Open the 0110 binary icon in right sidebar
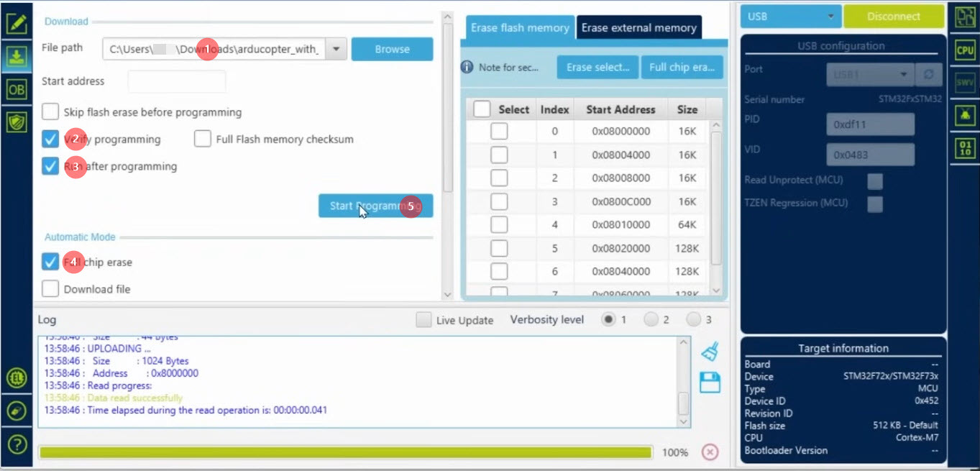Viewport: 980px width, 471px height. 964,148
